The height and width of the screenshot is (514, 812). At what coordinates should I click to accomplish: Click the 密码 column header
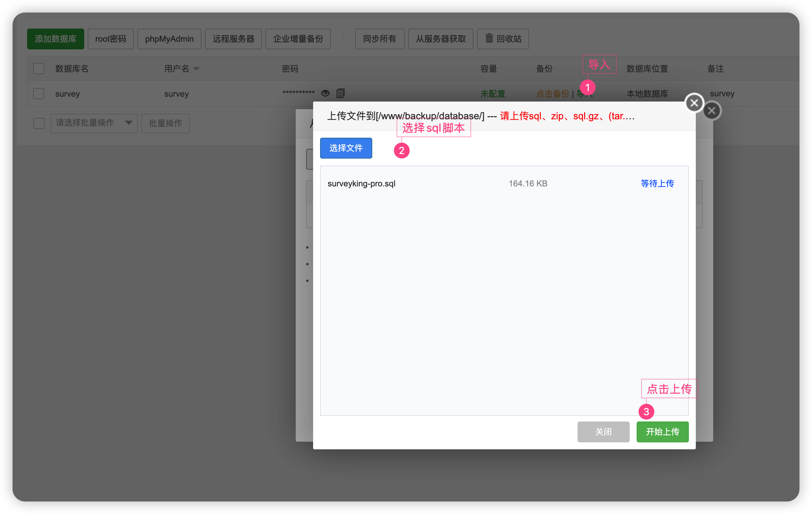290,69
